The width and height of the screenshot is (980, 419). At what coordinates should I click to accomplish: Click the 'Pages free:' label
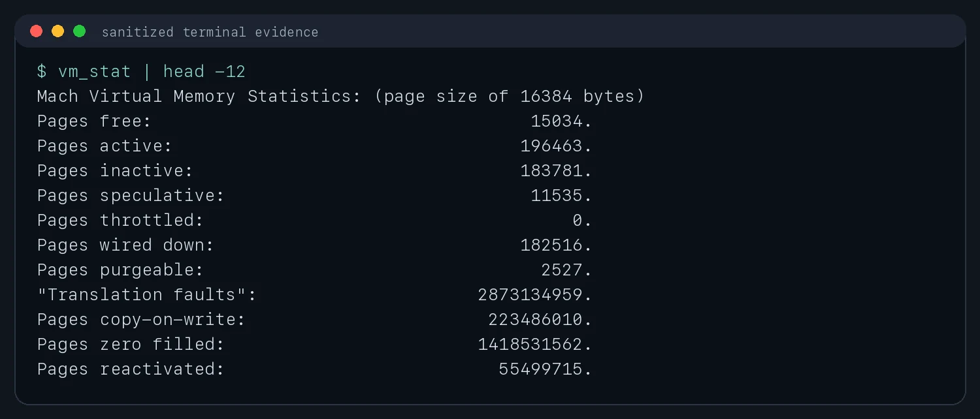point(94,121)
